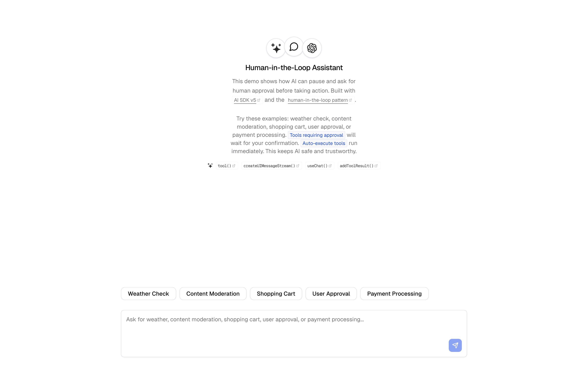The height and width of the screenshot is (367, 588).
Task: Click external-link icon beside addToolResult()
Action: tap(376, 166)
